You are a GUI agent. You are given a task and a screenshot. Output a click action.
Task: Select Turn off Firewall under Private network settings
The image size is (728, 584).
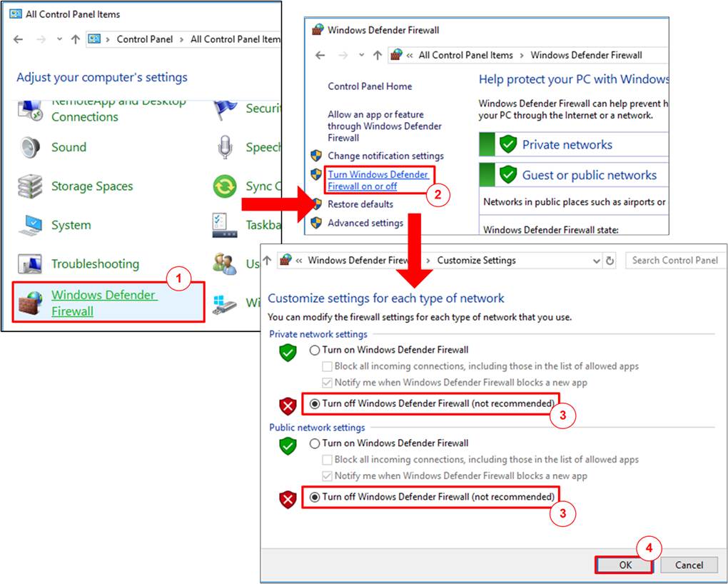click(315, 404)
